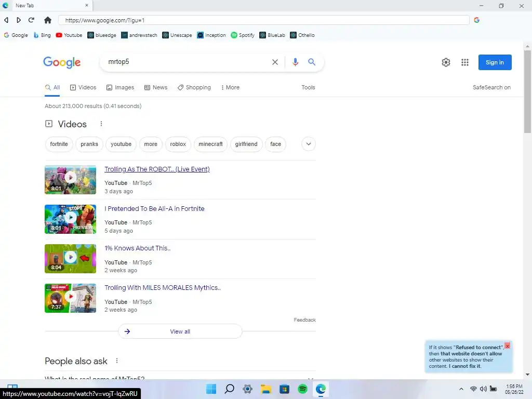Close the Refused to connect notice
The height and width of the screenshot is (399, 532).
point(507,346)
